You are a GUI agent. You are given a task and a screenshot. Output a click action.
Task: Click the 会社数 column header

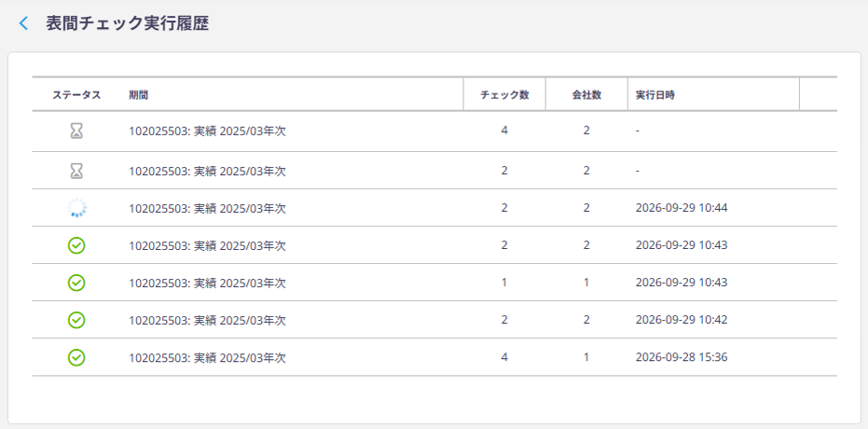tap(586, 94)
